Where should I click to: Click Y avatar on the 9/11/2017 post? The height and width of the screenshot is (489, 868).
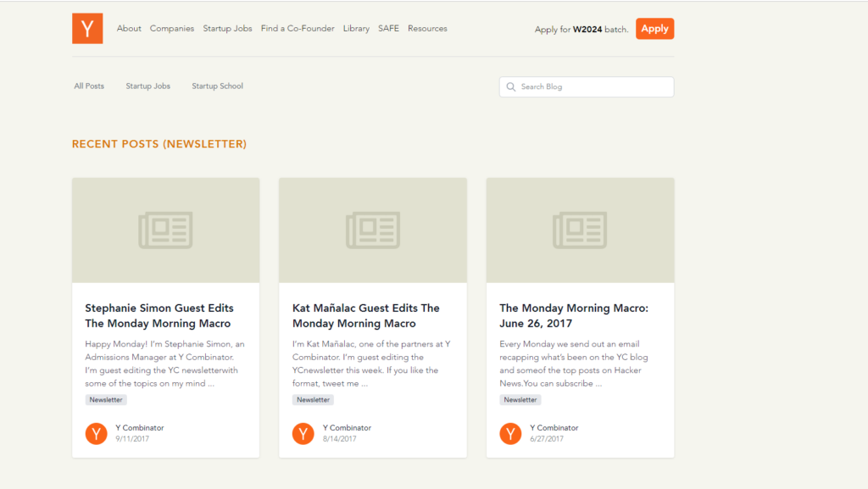(x=97, y=434)
